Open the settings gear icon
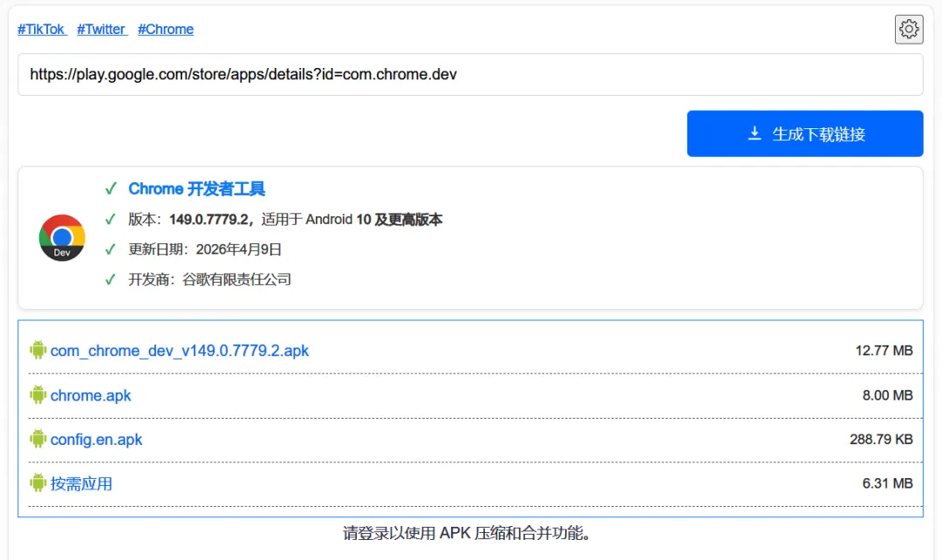The image size is (942, 560). [908, 29]
